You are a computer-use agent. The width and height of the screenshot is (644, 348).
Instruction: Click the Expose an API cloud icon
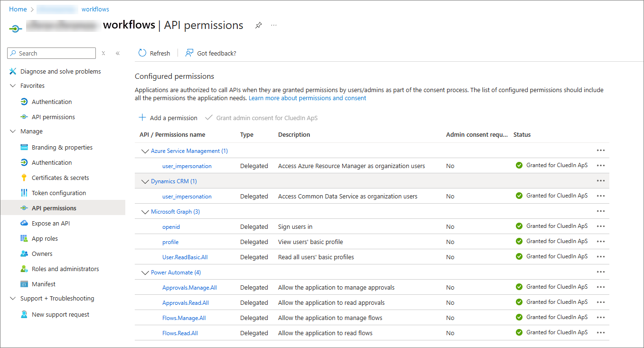[24, 223]
